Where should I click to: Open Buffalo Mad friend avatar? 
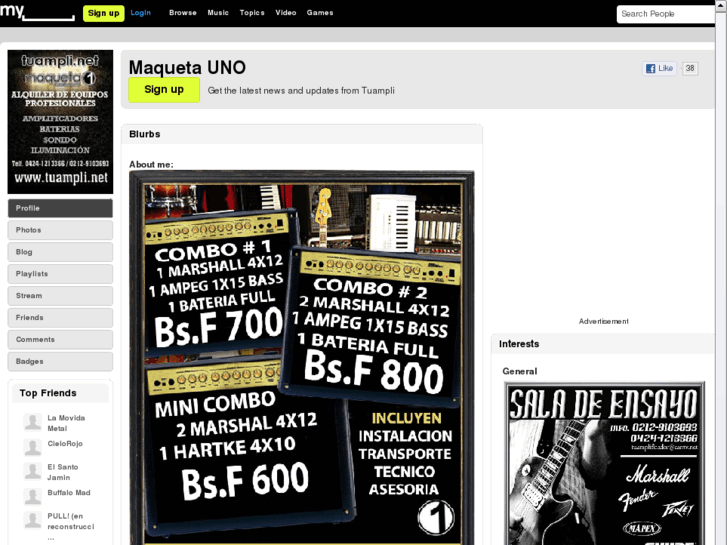click(x=33, y=496)
